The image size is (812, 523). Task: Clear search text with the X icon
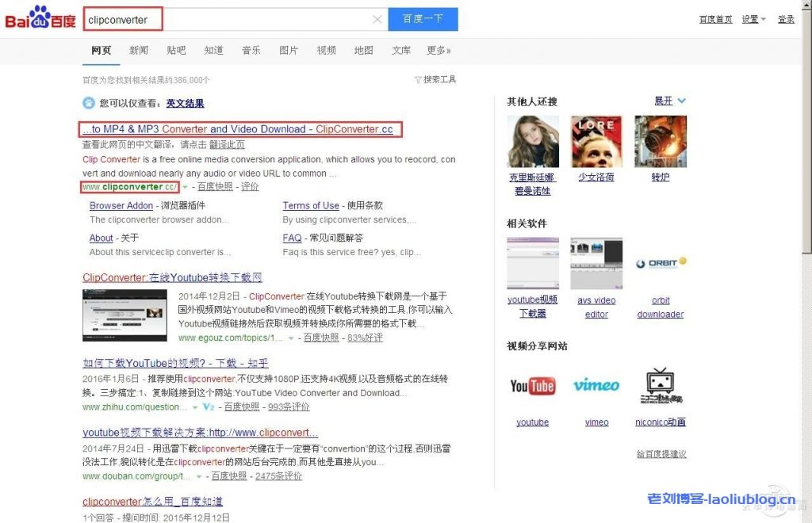click(x=377, y=20)
